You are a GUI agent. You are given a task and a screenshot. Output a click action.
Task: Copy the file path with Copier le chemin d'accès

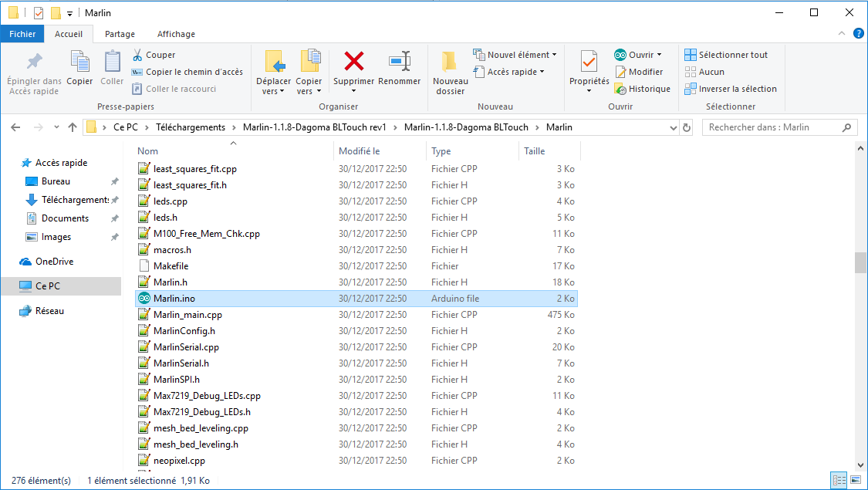pos(187,72)
